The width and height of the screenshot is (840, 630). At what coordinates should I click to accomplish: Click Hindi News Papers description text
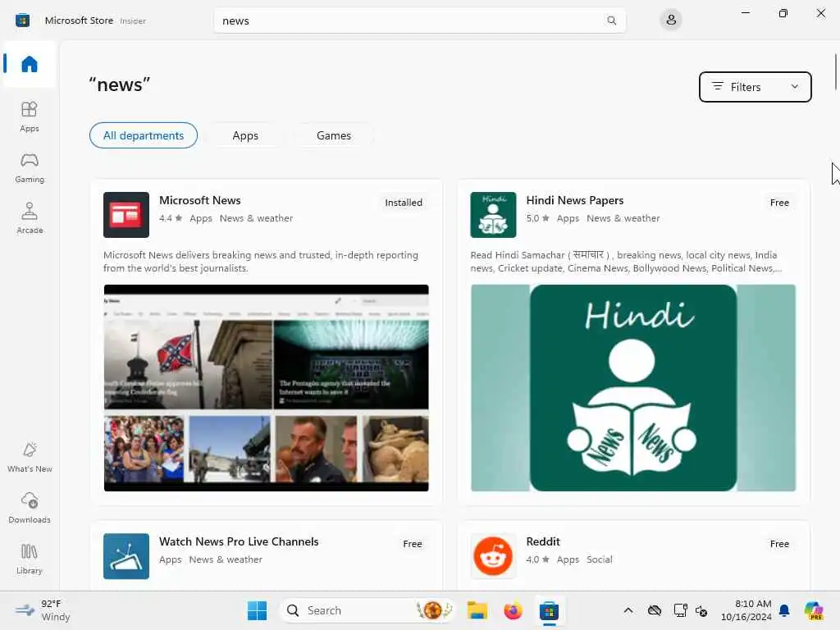coord(626,262)
